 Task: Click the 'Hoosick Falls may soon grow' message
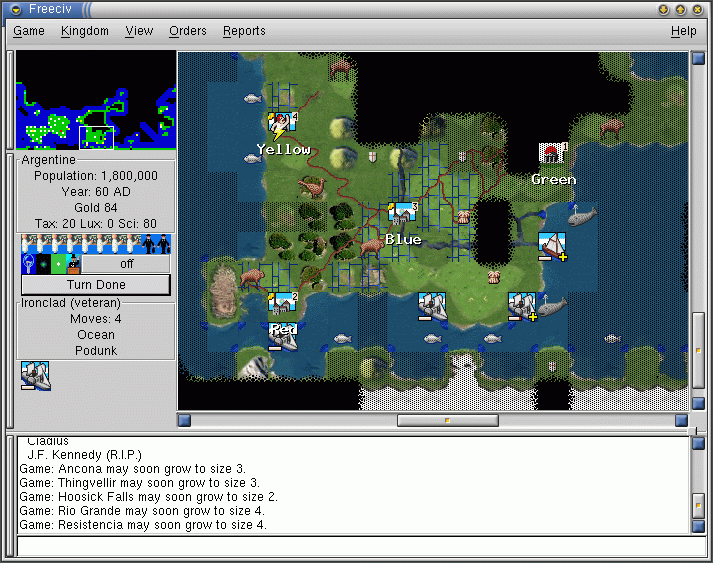pyautogui.click(x=148, y=497)
